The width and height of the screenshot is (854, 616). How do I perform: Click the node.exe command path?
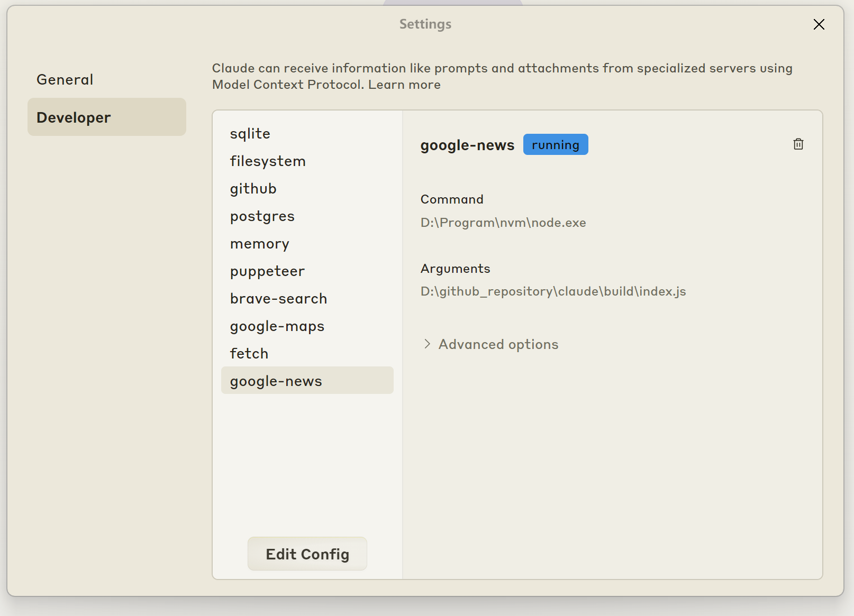point(503,223)
